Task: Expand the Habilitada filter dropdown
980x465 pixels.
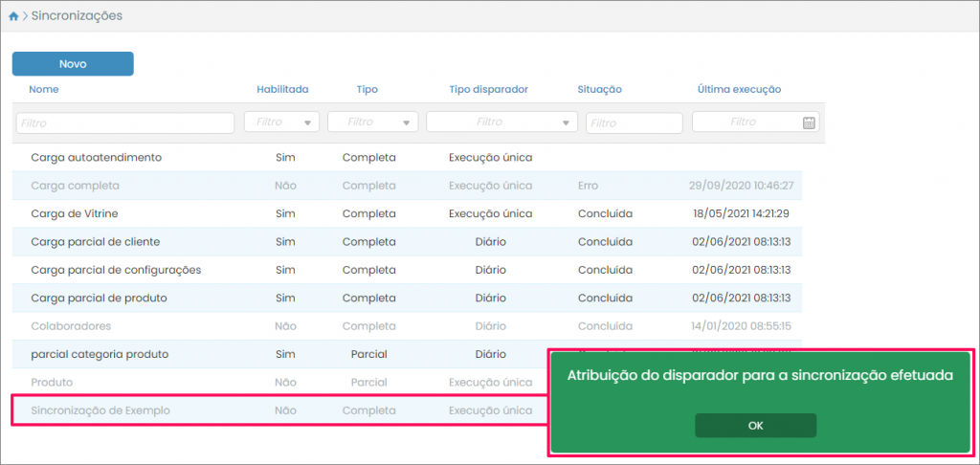Action: pyautogui.click(x=308, y=122)
